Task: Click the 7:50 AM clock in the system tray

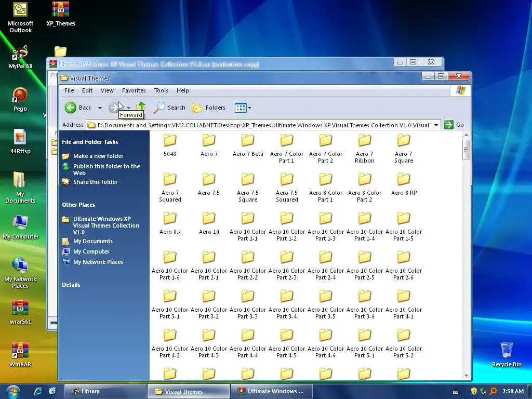Action: tap(513, 392)
